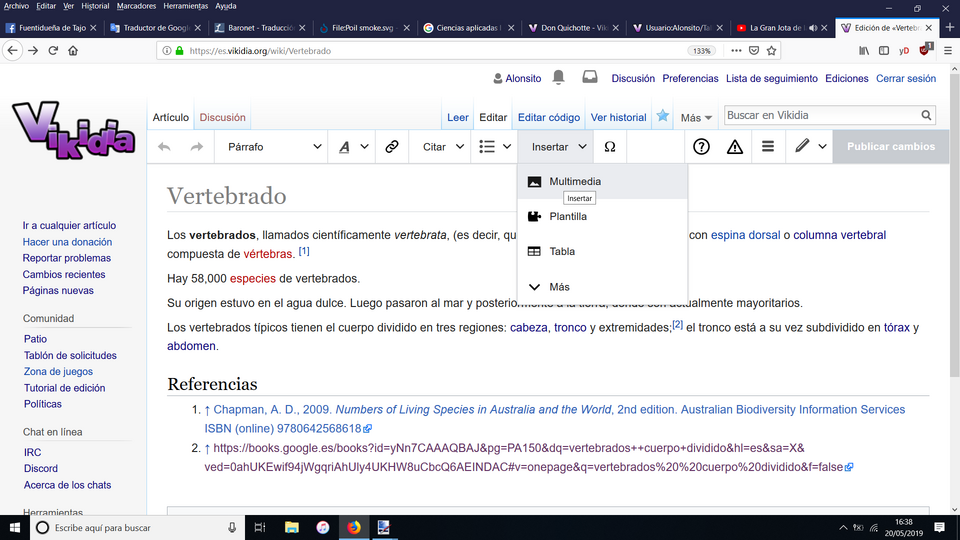This screenshot has height=540, width=960.
Task: Open page options hamburger menu in toolbar
Action: point(768,147)
